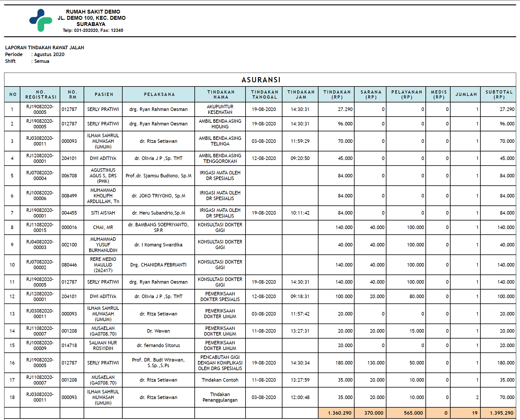Select the Periode value Agustus 2020
This screenshot has height=420, width=520.
click(x=49, y=54)
